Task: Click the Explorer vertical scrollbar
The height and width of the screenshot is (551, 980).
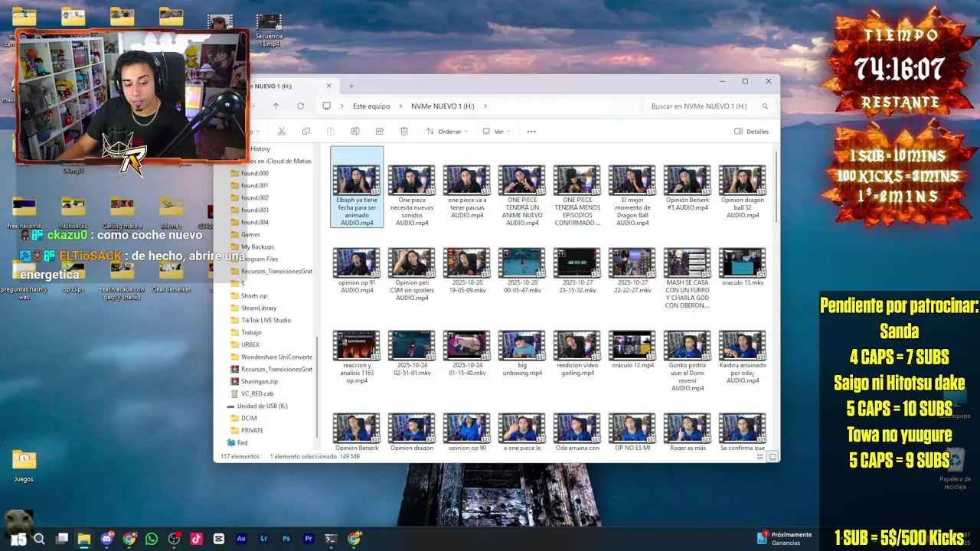Action: point(776,187)
